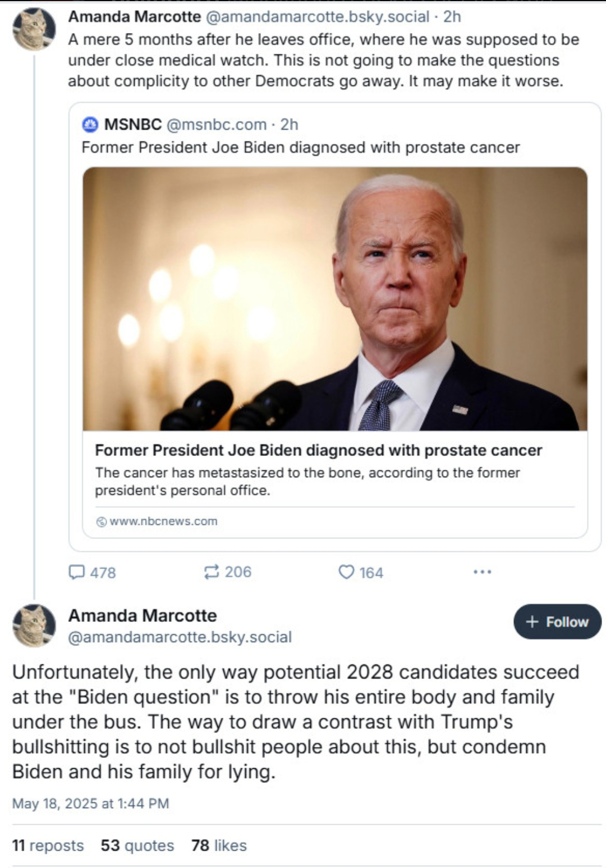Open the Joe Biden photo thumbnail
This screenshot has height=868, width=606.
tap(334, 298)
